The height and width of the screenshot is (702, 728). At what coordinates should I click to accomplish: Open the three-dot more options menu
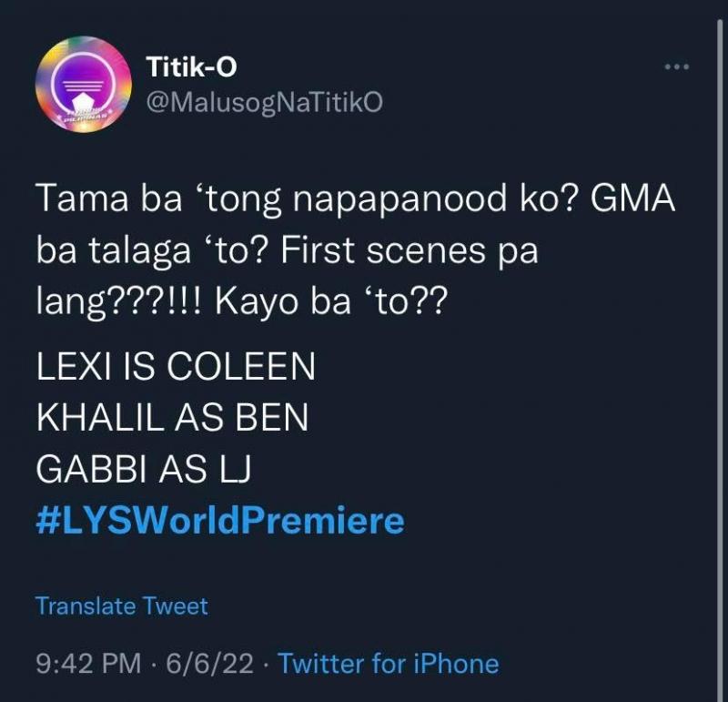pyautogui.click(x=675, y=69)
